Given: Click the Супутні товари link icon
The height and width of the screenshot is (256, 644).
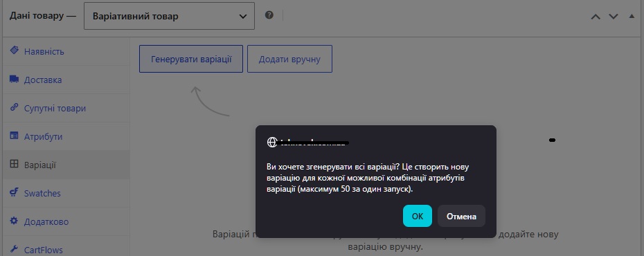Looking at the screenshot, I should [x=15, y=107].
